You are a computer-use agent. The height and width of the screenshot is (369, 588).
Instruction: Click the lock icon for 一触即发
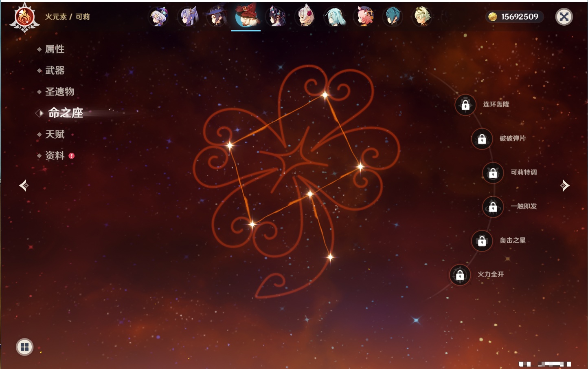[x=493, y=207]
